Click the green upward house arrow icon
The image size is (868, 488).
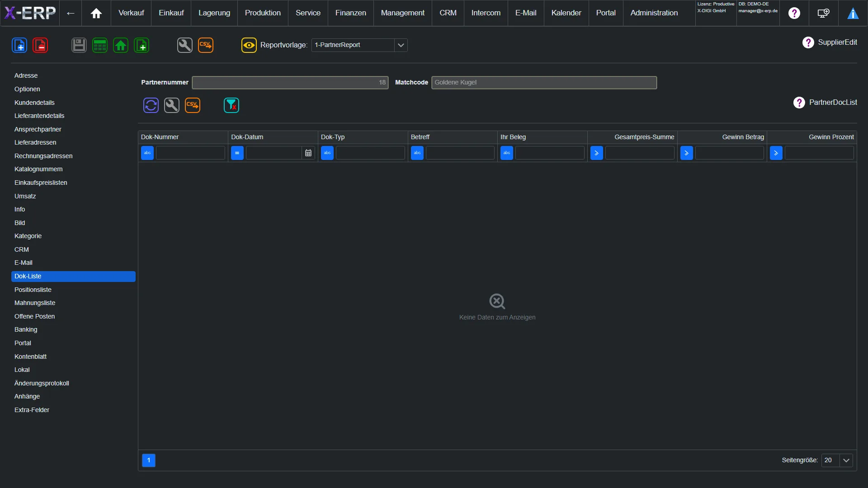coord(121,45)
